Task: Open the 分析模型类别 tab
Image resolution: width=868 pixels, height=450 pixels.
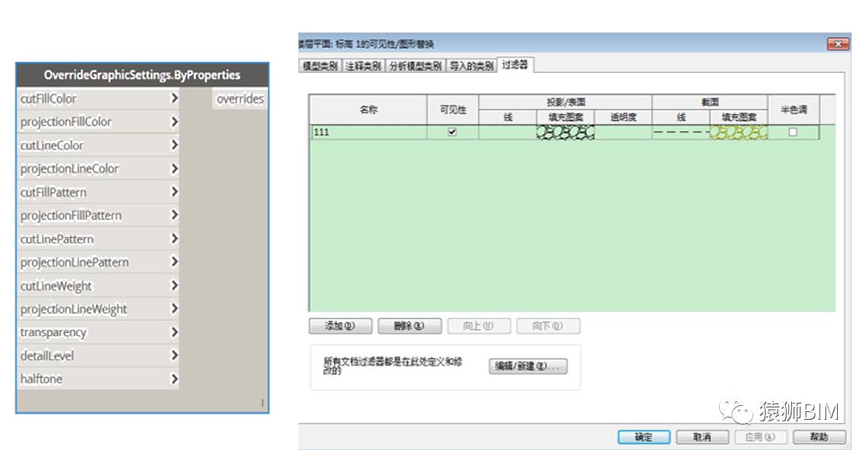Action: [x=415, y=66]
